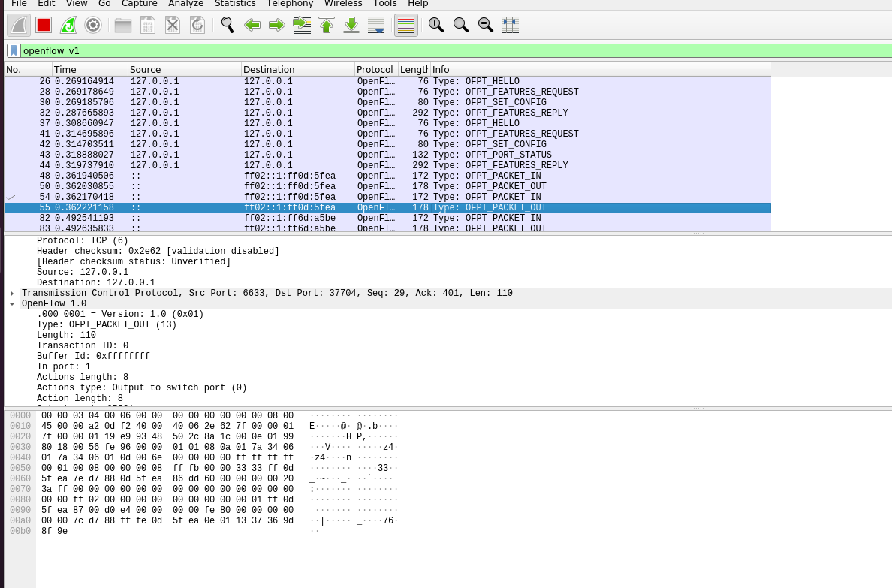Open the Edit menu
Image resolution: width=892 pixels, height=588 pixels.
coord(46,4)
